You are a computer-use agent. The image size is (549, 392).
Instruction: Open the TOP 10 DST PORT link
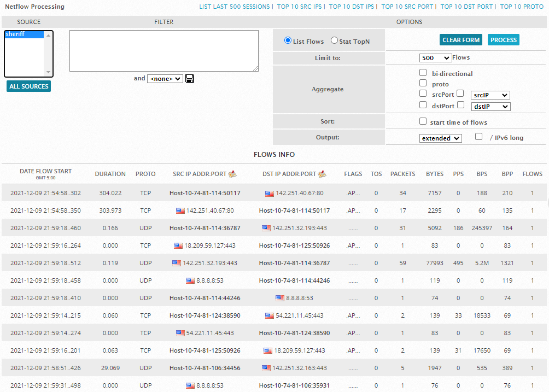[467, 7]
